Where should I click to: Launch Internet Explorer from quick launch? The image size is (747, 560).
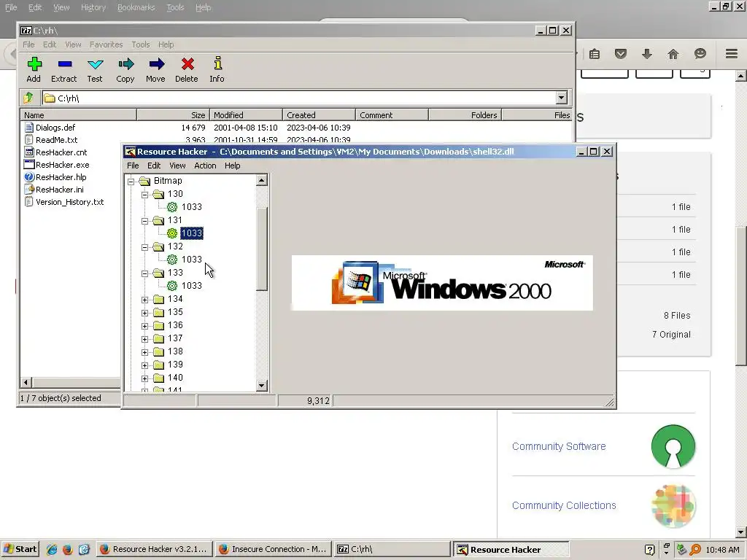click(x=52, y=550)
